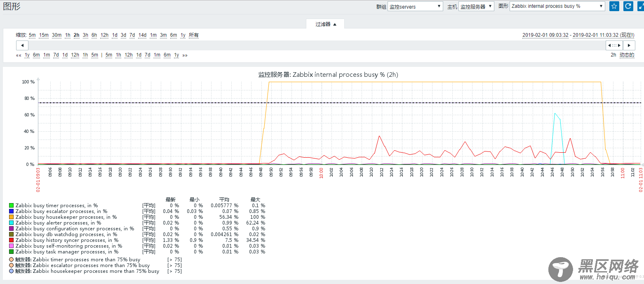
Task: Click the 最大 column header in legend
Action: tap(255, 199)
